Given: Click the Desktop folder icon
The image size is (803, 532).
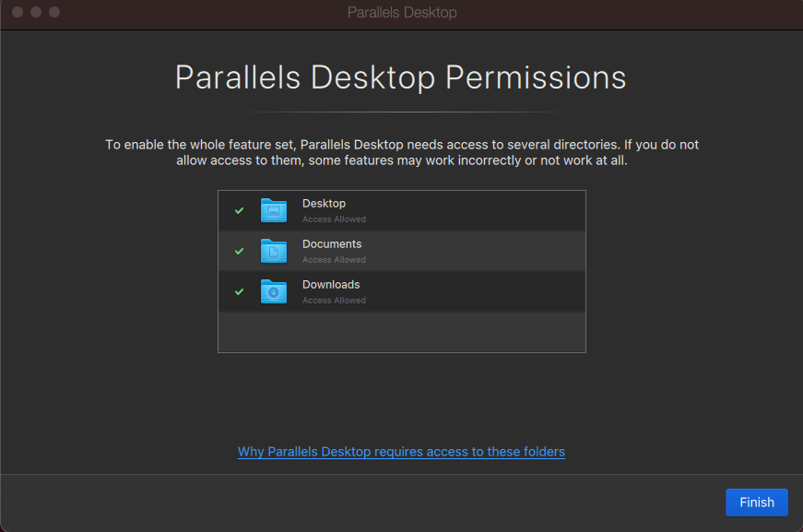Looking at the screenshot, I should tap(274, 210).
